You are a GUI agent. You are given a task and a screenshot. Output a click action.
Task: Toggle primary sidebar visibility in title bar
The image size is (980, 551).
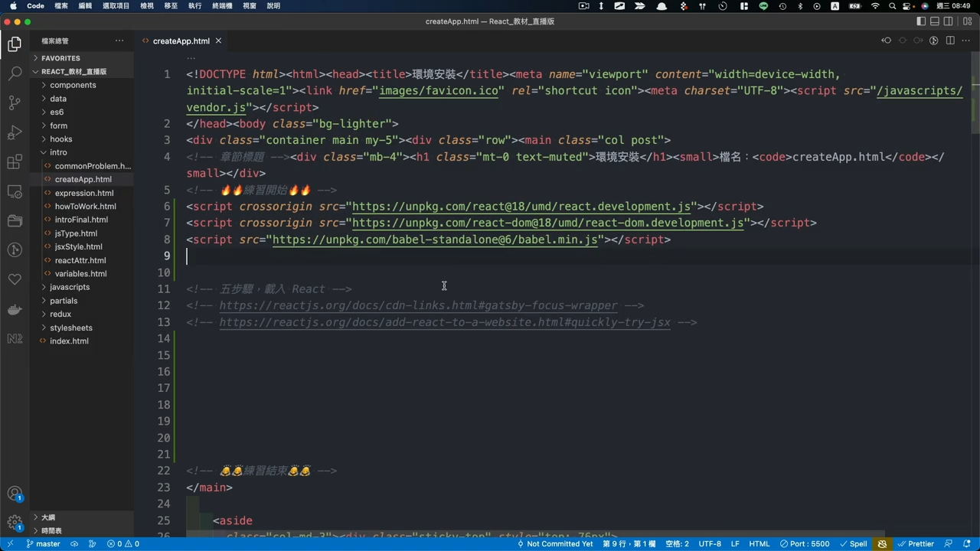coord(921,21)
